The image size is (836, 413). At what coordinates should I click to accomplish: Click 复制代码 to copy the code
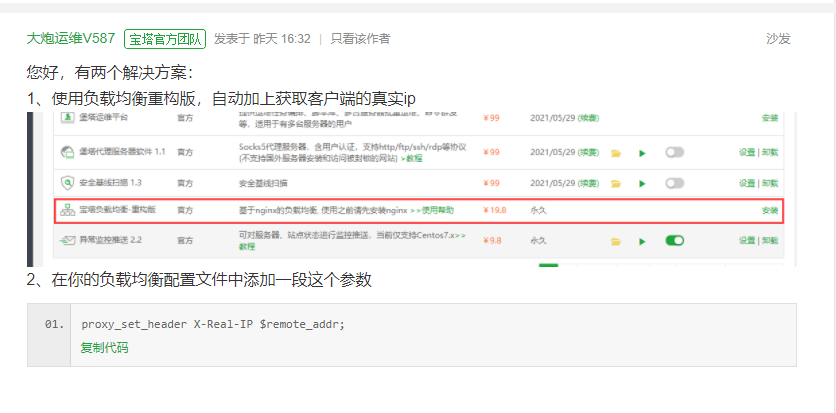point(104,348)
